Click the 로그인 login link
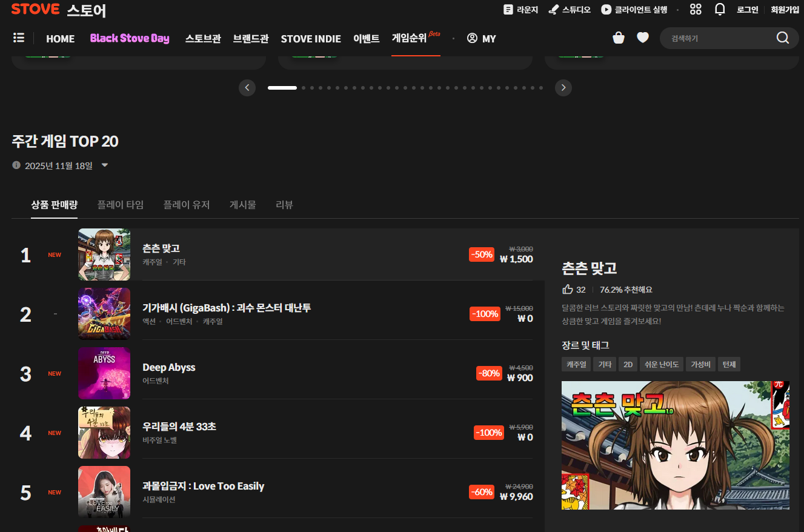804x532 pixels. coord(748,10)
